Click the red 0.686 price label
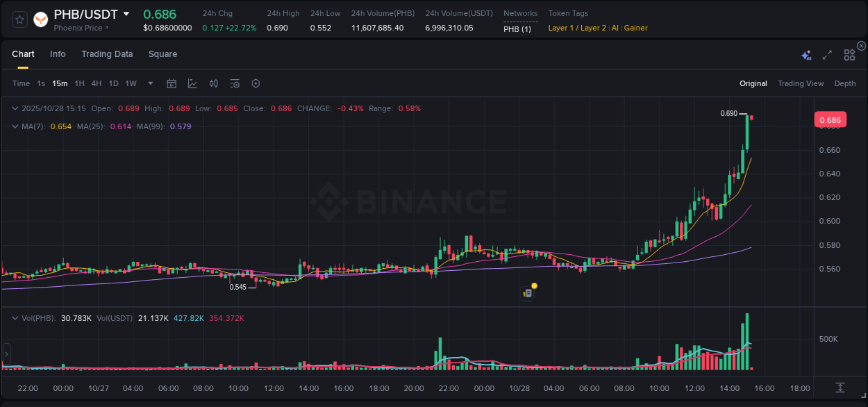Viewport: 868px width, 407px height. coord(831,119)
